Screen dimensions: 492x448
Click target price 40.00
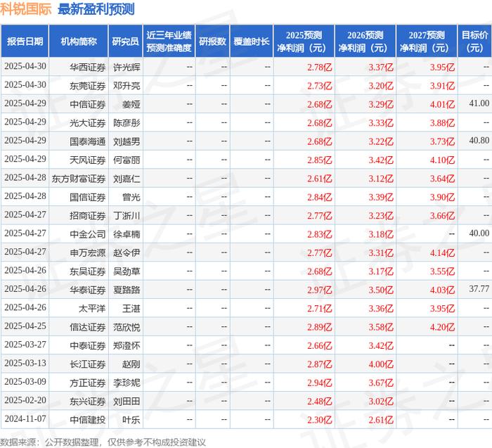479,233
